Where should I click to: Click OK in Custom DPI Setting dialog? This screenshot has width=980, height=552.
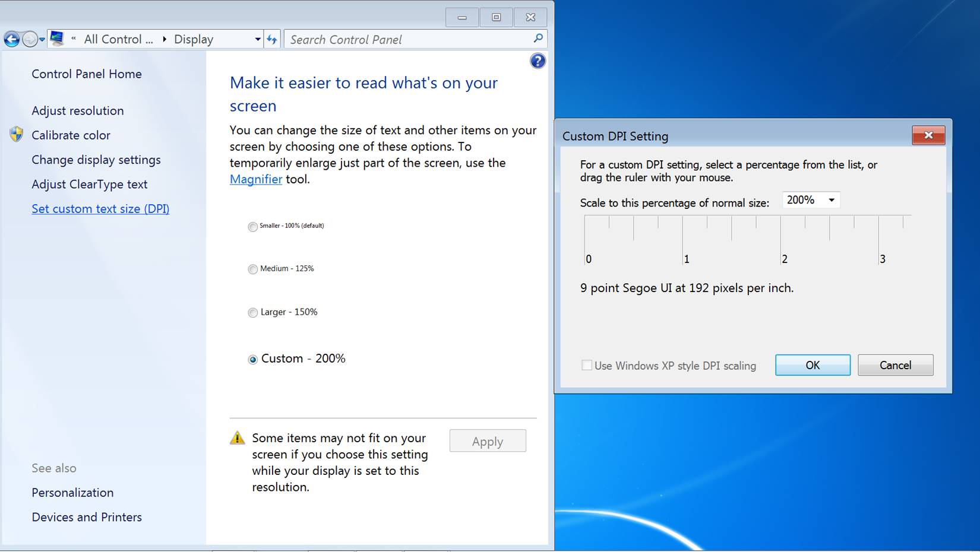pyautogui.click(x=813, y=365)
